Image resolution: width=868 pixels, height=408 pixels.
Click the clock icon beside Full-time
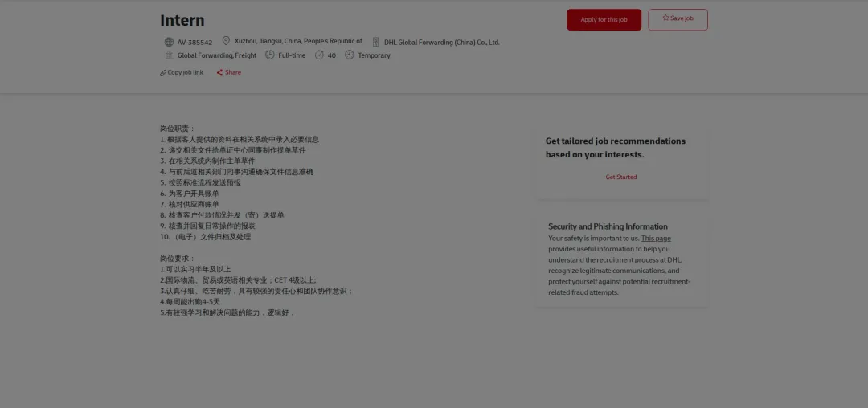click(269, 55)
